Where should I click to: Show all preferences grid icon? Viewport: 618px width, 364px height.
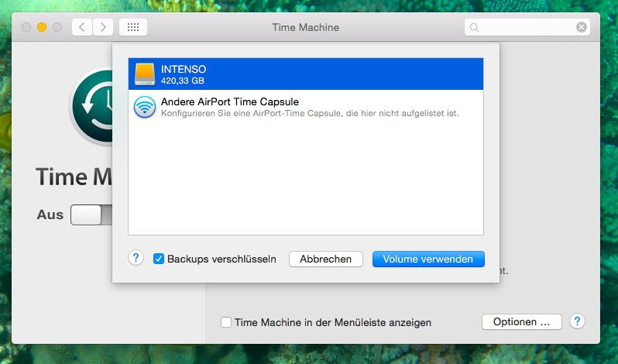(x=133, y=27)
